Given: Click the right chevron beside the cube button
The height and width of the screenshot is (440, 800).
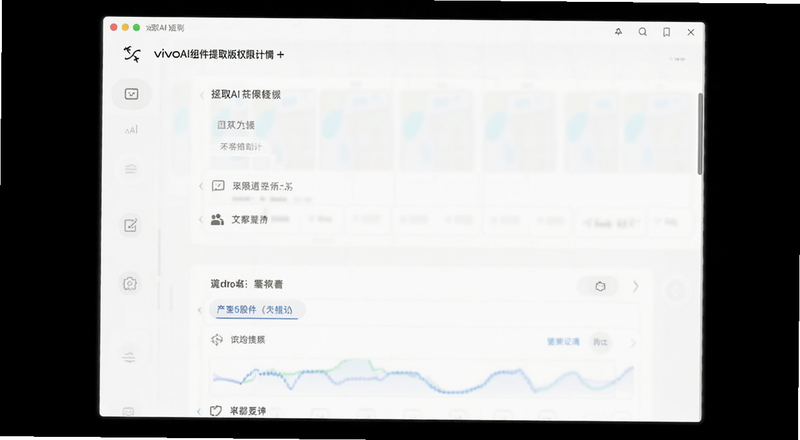Looking at the screenshot, I should [636, 286].
